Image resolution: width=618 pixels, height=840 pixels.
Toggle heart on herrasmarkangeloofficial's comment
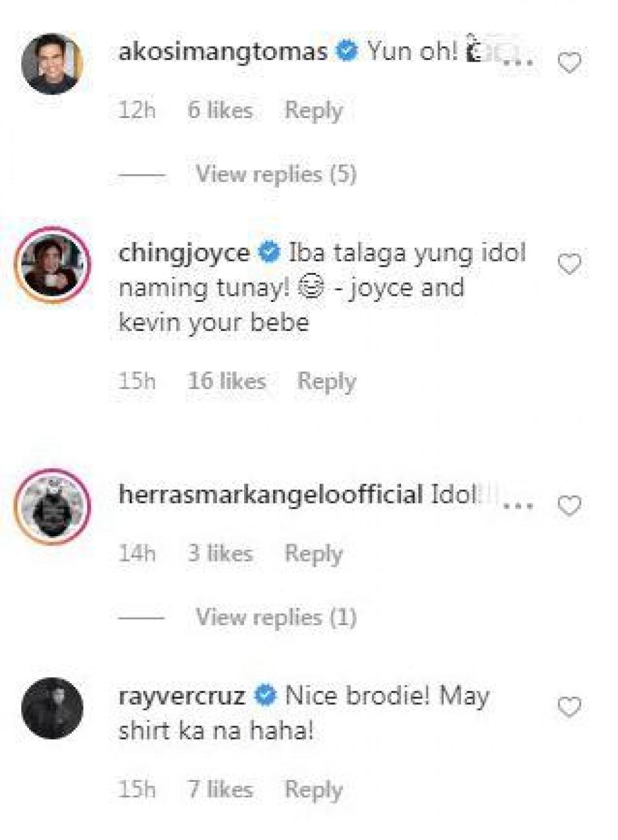569,506
